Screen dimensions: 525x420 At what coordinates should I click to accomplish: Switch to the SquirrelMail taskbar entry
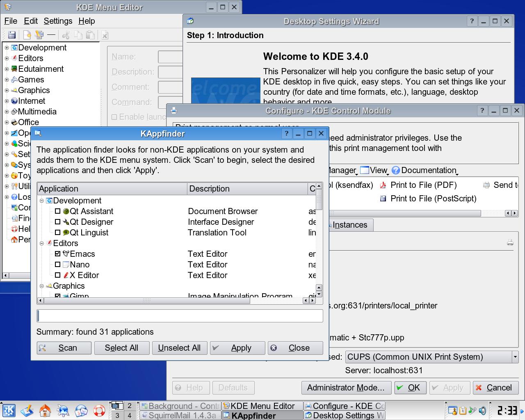180,415
